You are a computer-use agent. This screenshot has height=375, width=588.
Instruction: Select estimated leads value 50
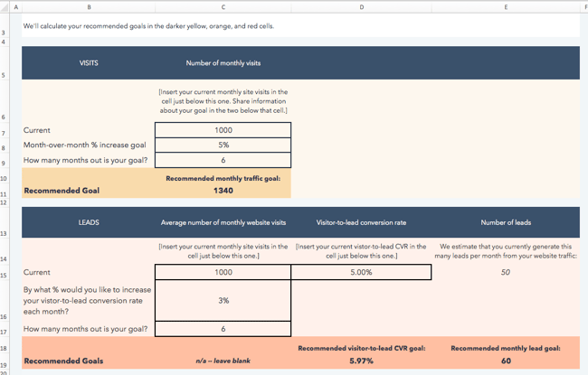(x=506, y=272)
